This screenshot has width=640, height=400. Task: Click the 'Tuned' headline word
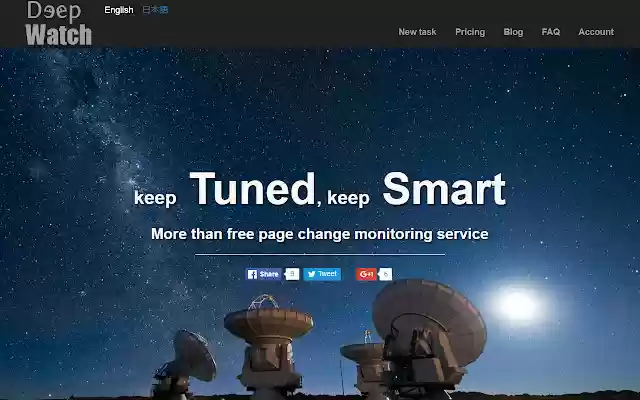(x=253, y=189)
